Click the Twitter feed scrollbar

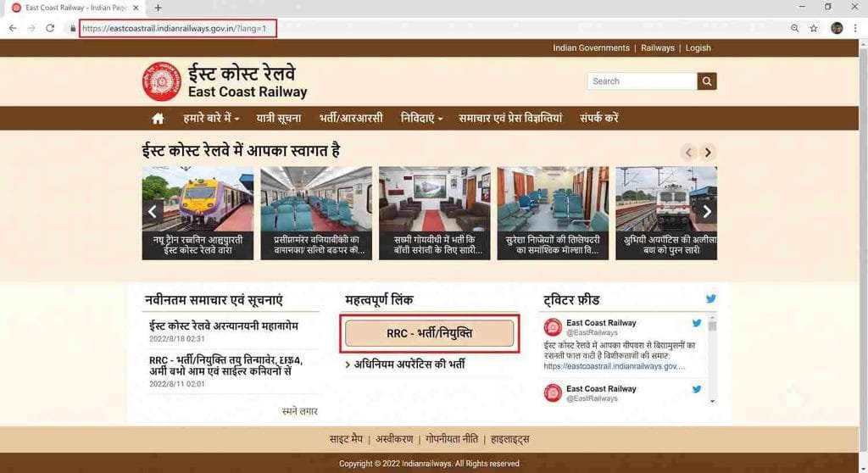click(x=712, y=326)
